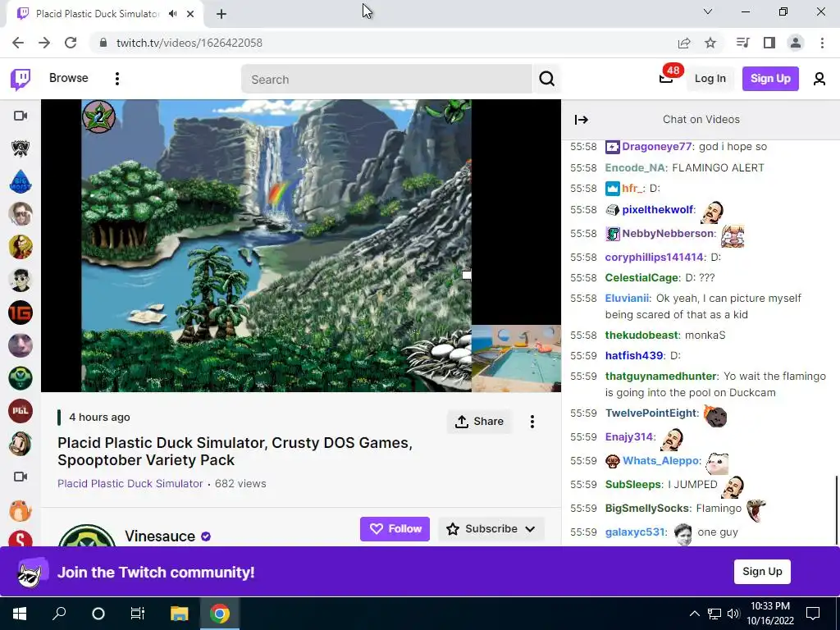Image resolution: width=840 pixels, height=630 pixels.
Task: Close the Placid Plastic Duck Simulator tab
Action: (x=190, y=14)
